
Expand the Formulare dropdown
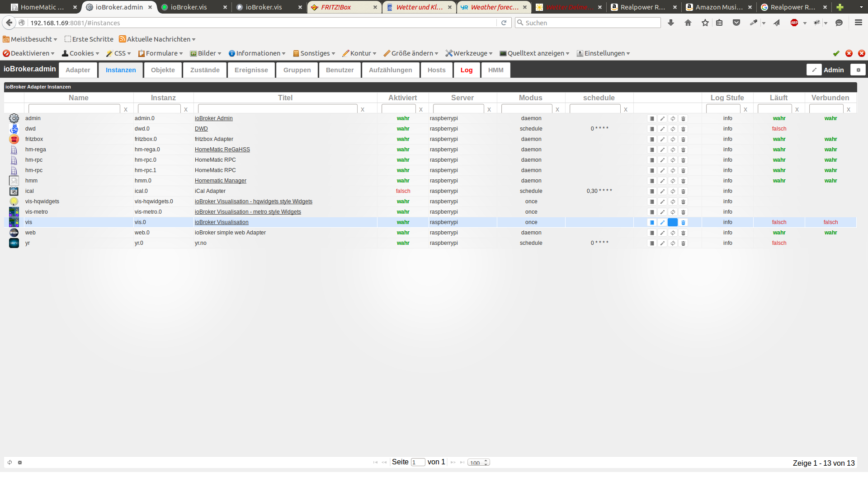[x=160, y=53]
